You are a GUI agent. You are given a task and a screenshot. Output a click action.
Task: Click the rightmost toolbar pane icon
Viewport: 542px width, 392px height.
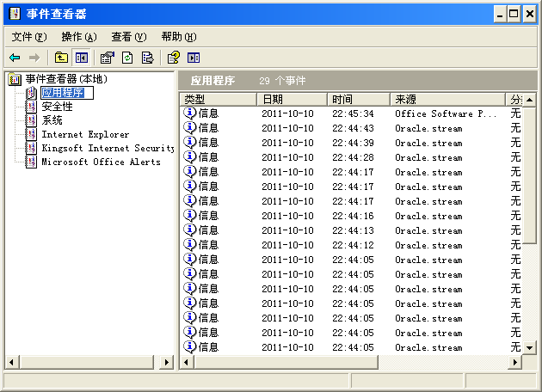(194, 58)
